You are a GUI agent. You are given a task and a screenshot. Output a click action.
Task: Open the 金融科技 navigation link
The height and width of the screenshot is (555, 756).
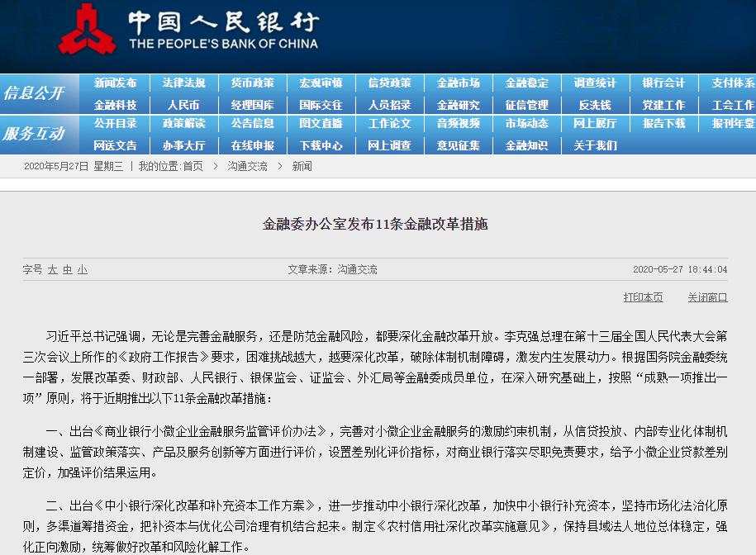pos(115,105)
